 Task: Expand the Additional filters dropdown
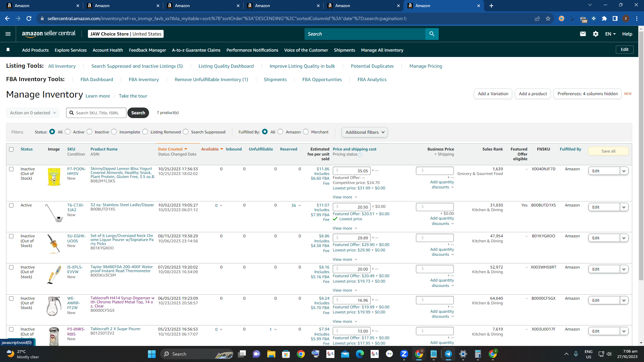click(x=365, y=132)
